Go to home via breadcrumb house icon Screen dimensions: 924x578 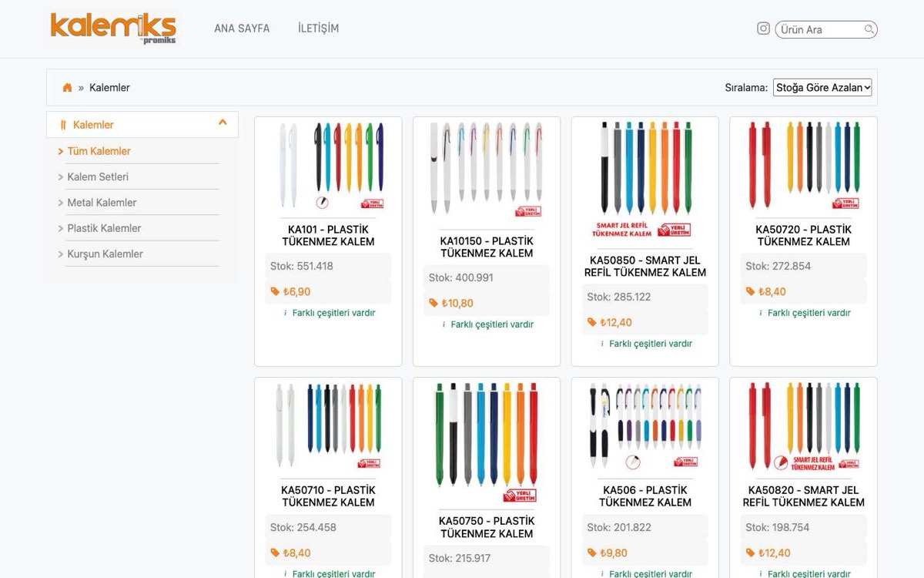(x=67, y=88)
